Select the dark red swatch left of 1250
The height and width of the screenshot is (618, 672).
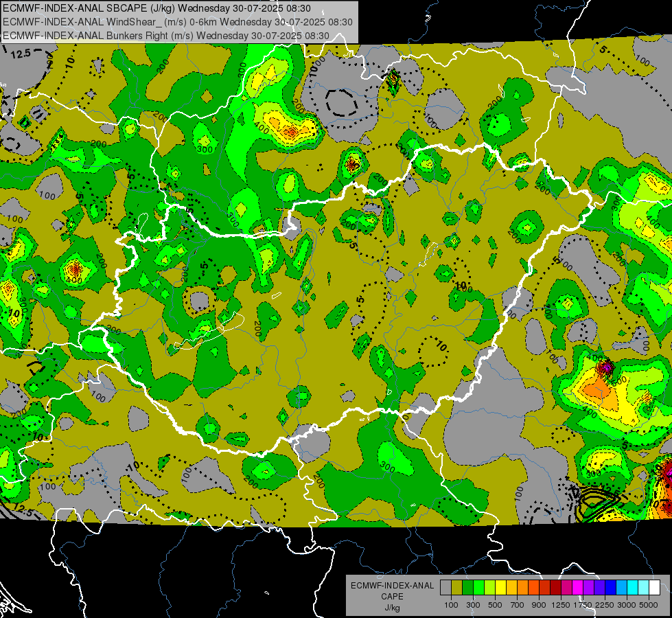click(x=555, y=588)
